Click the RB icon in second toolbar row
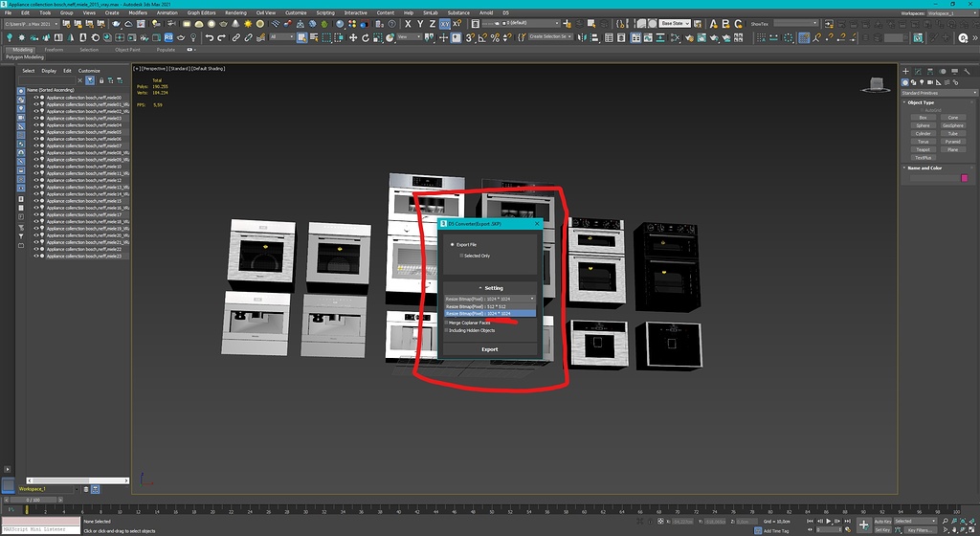The image size is (980, 536). [168, 37]
